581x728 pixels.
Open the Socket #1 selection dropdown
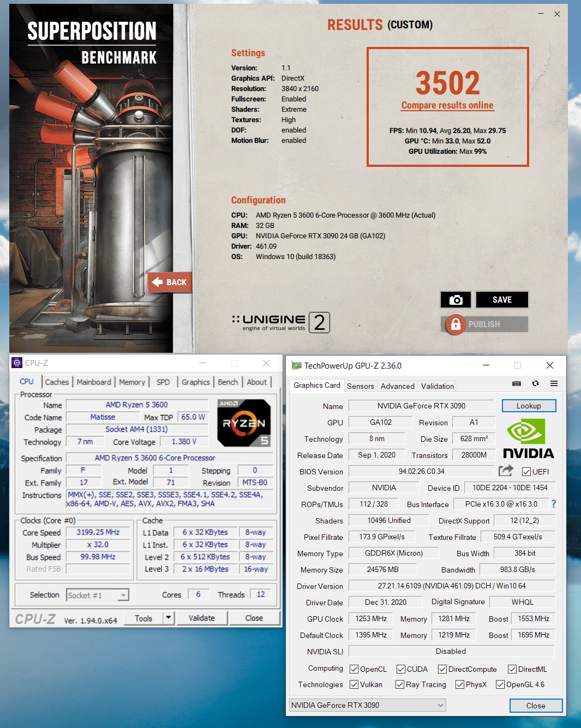click(x=98, y=595)
